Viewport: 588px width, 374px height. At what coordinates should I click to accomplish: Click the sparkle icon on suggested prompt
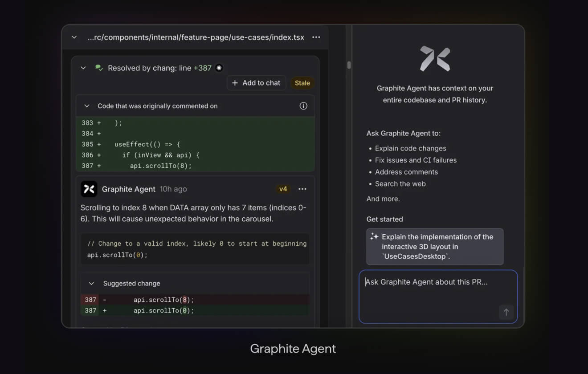(374, 237)
